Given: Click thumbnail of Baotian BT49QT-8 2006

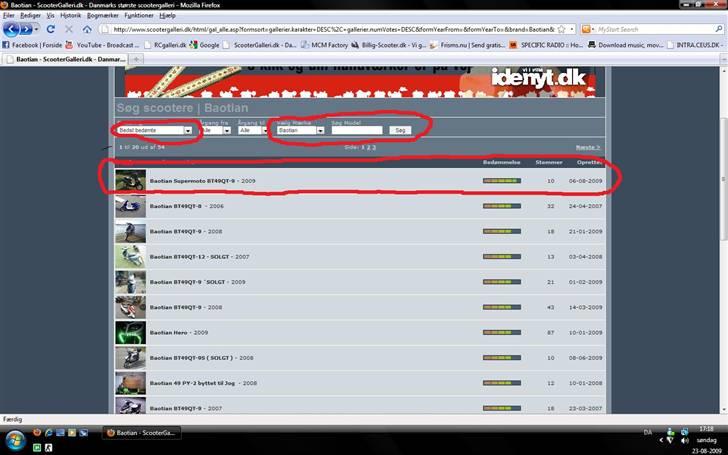Looking at the screenshot, I should pyautogui.click(x=130, y=206).
